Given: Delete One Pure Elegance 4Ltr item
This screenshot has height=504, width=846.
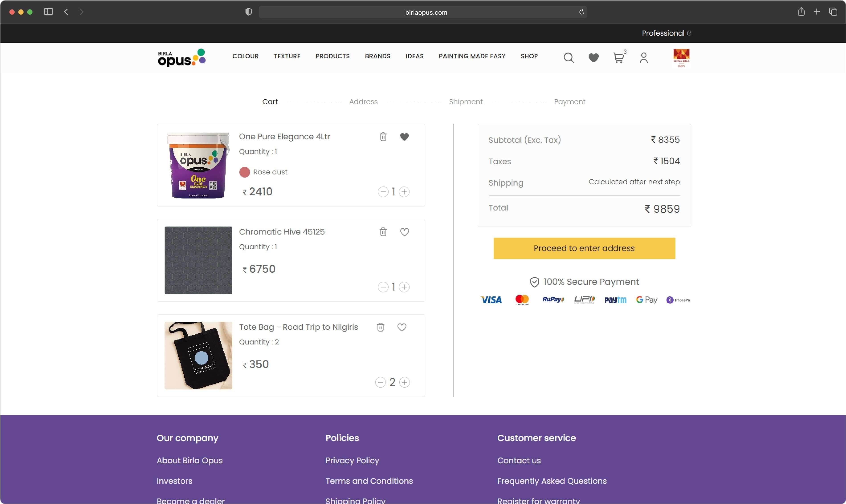Looking at the screenshot, I should [383, 137].
